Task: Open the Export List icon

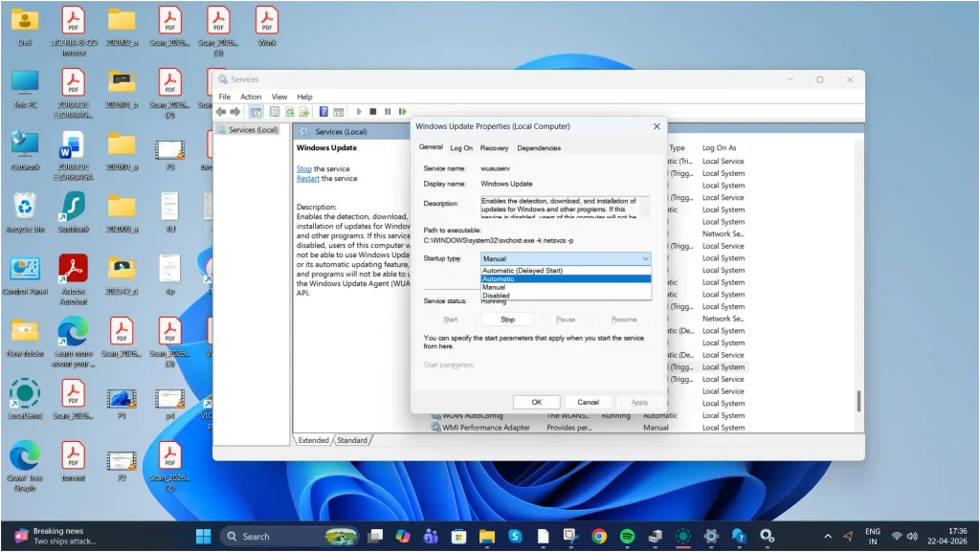Action: (x=304, y=111)
